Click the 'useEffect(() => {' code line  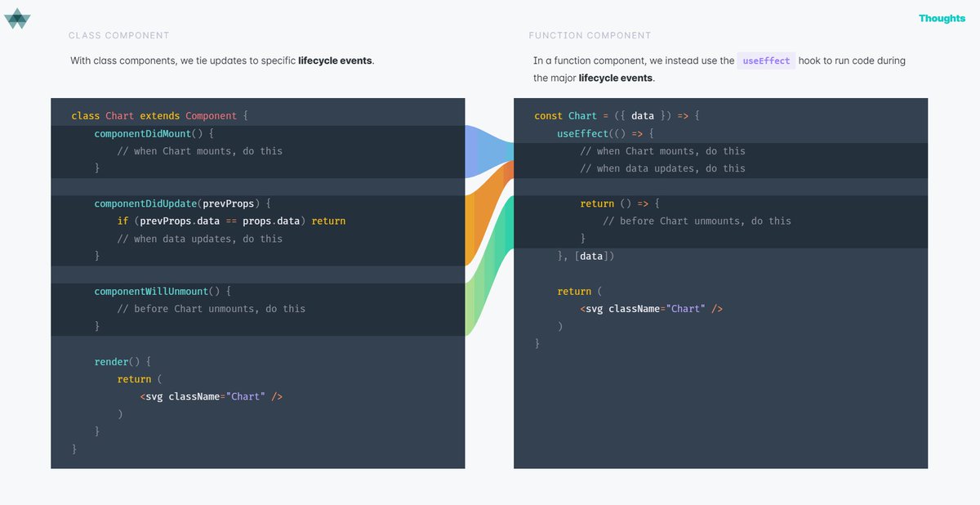[606, 133]
